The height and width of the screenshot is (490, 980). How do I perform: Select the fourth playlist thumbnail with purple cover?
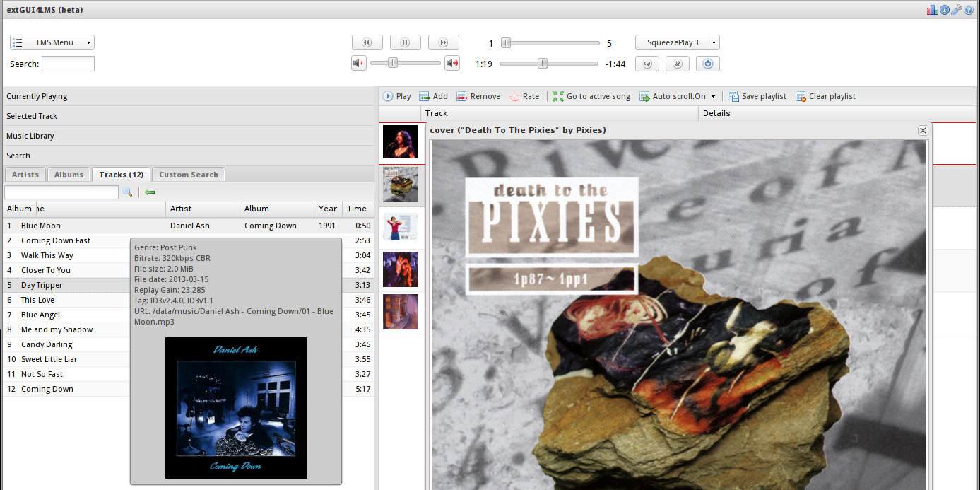[401, 269]
